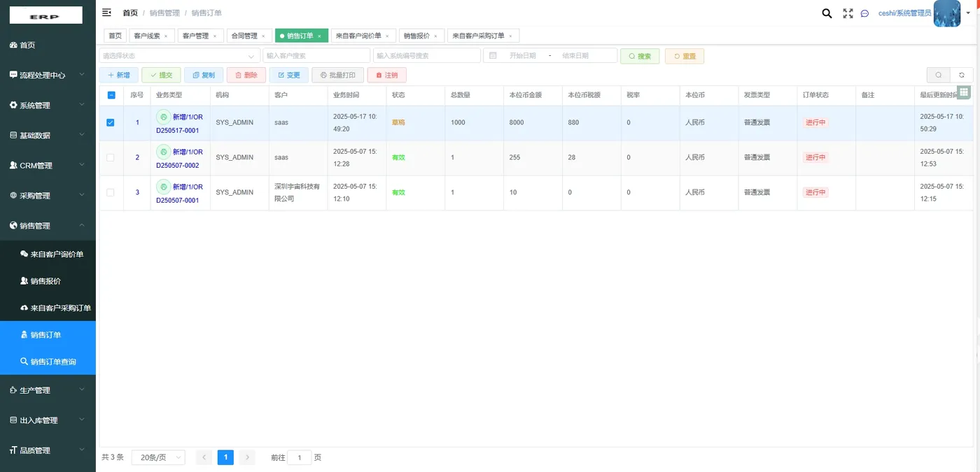Select page 1 in pagination

(x=225, y=457)
